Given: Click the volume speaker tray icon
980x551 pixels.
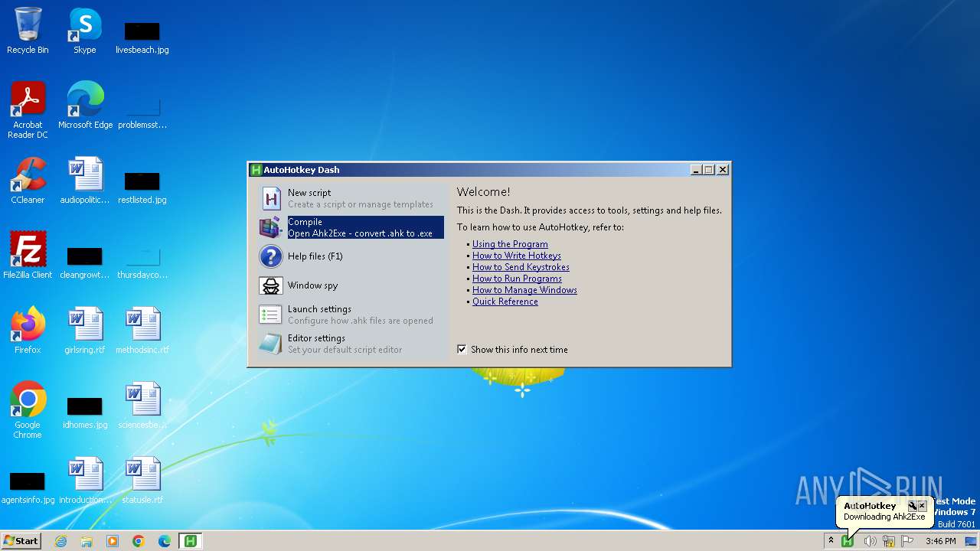Looking at the screenshot, I should [x=870, y=541].
